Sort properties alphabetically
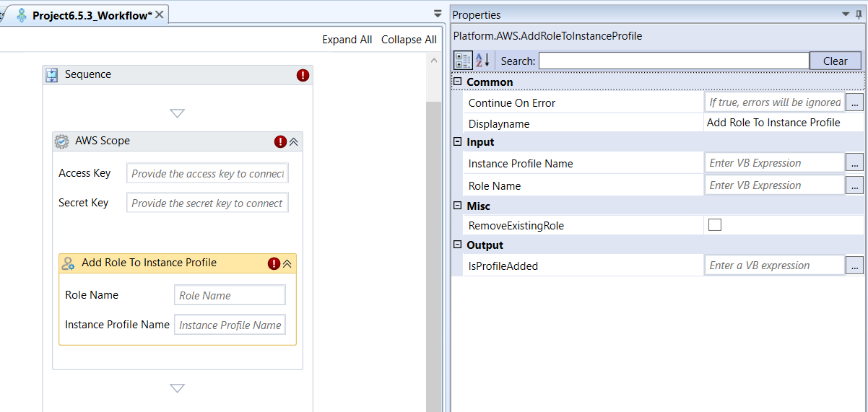The width and height of the screenshot is (868, 412). tap(482, 61)
